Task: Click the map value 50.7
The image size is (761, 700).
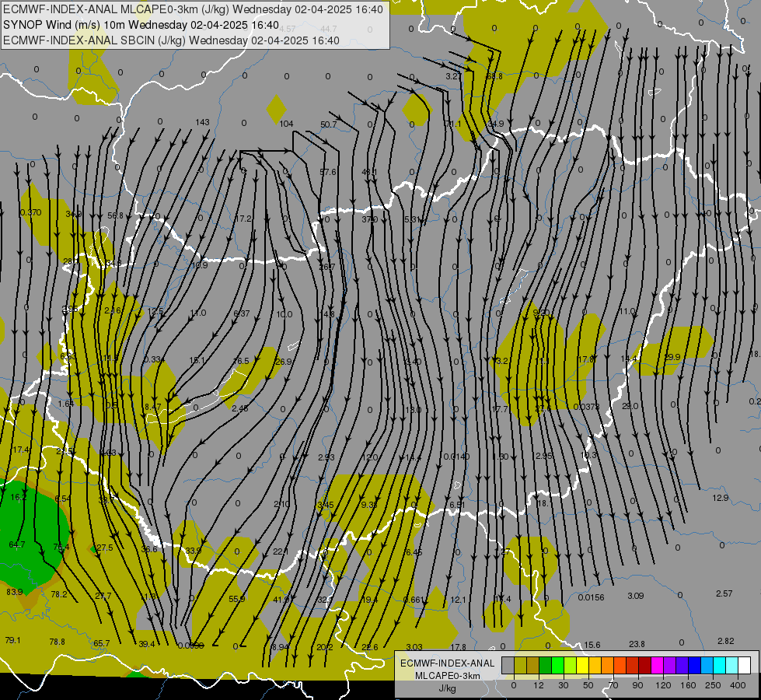Action: point(329,124)
